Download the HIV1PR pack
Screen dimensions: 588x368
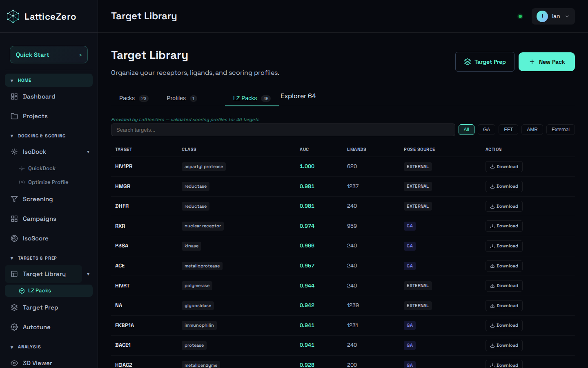click(x=504, y=166)
